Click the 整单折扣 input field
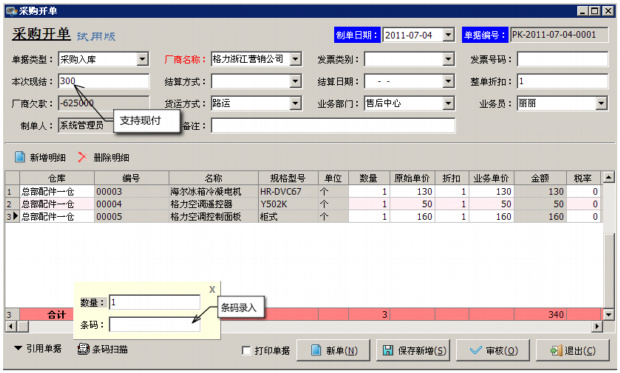 (562, 81)
